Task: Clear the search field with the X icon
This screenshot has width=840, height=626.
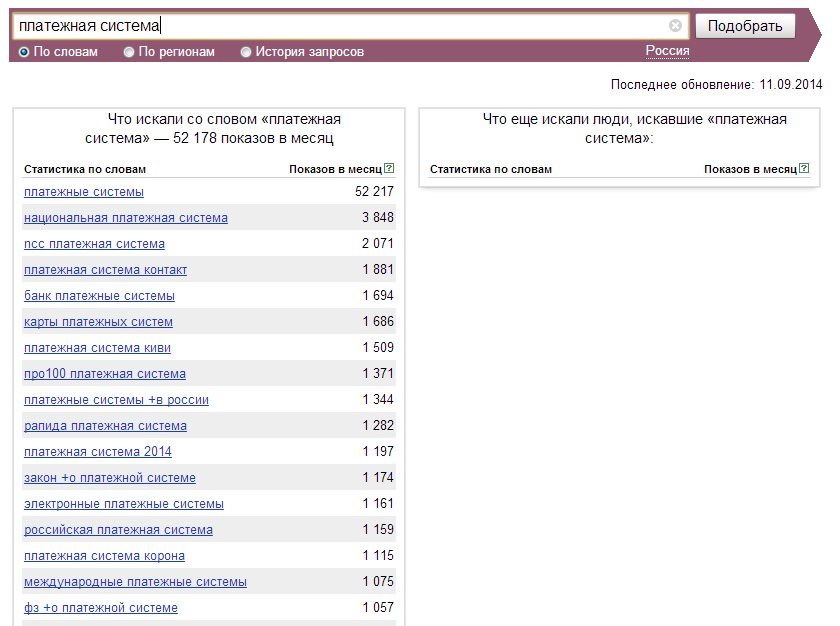Action: point(675,25)
